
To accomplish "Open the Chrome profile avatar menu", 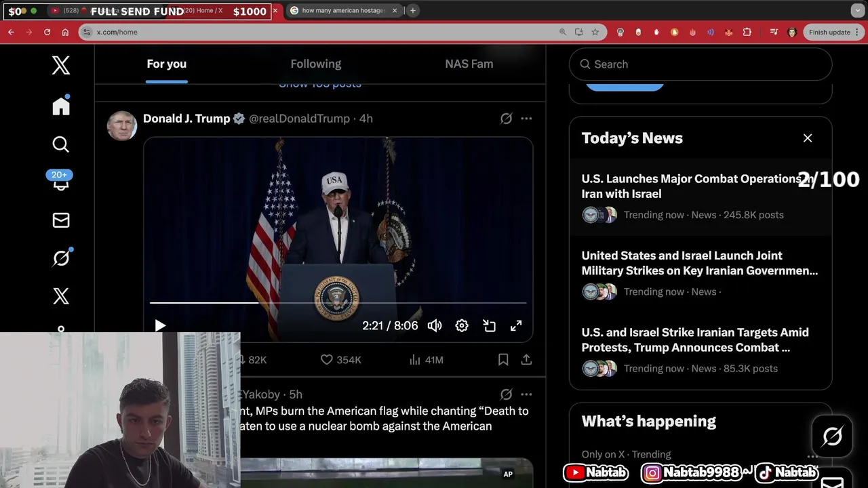I will tap(791, 32).
